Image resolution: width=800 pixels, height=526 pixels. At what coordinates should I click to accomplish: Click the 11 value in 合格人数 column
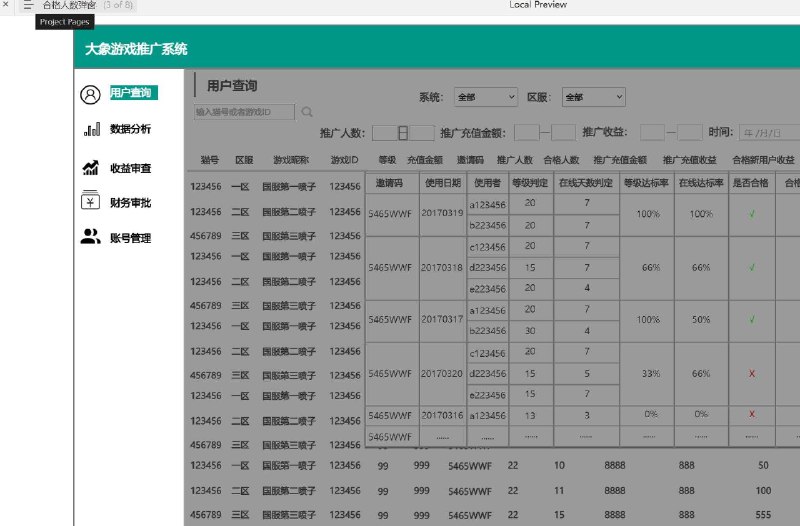[x=559, y=490]
